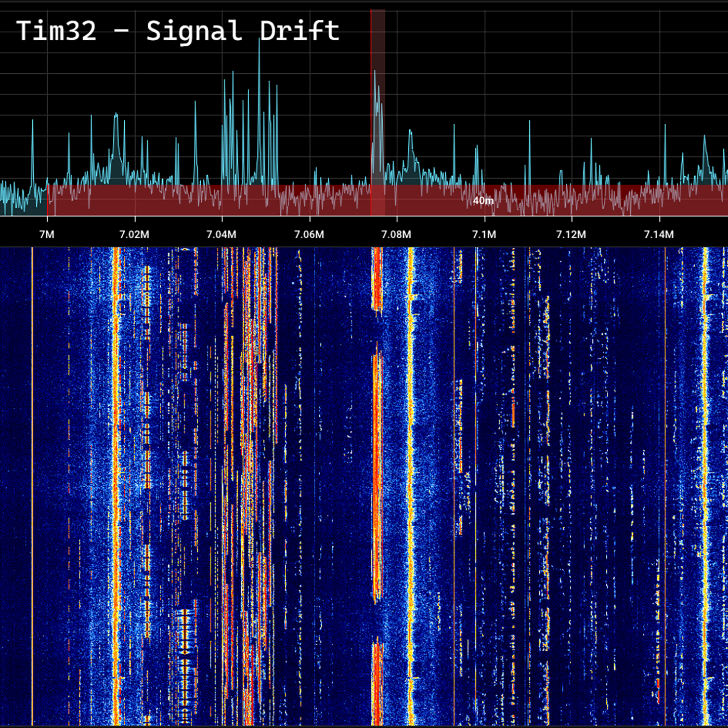Click the thin waterfall line left of 7M
The image size is (728, 728).
click(32, 468)
